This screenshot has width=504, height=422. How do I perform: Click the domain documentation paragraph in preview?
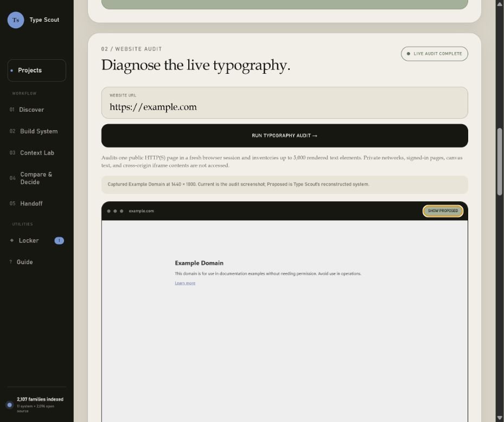click(x=268, y=274)
